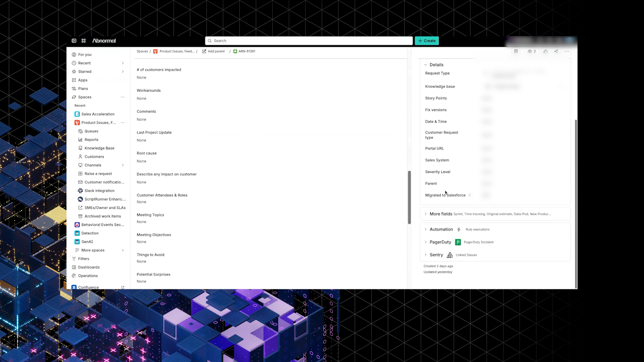Click the Create button

pyautogui.click(x=427, y=41)
